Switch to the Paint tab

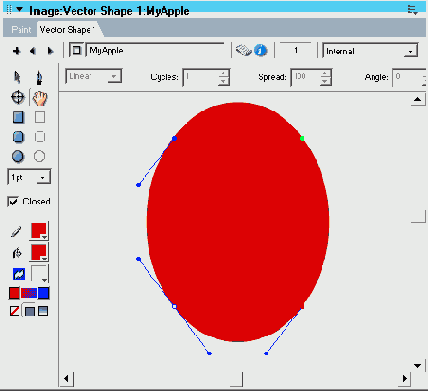pos(21,30)
